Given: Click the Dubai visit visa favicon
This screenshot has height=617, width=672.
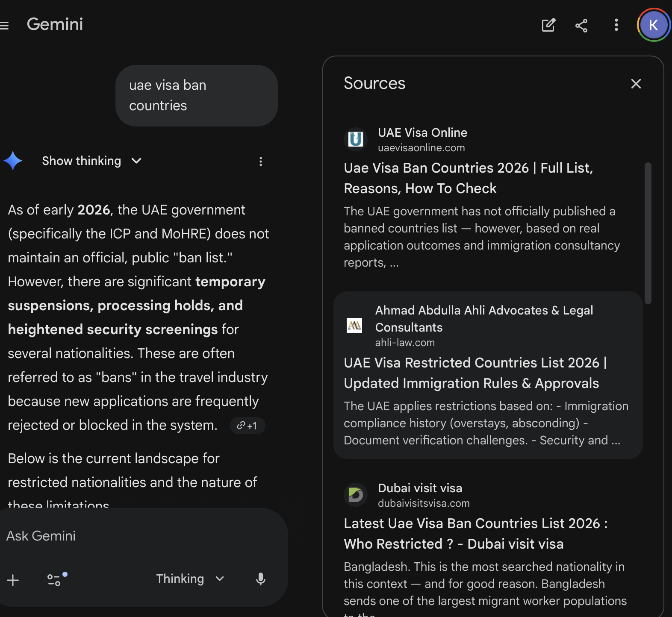Looking at the screenshot, I should pos(356,495).
